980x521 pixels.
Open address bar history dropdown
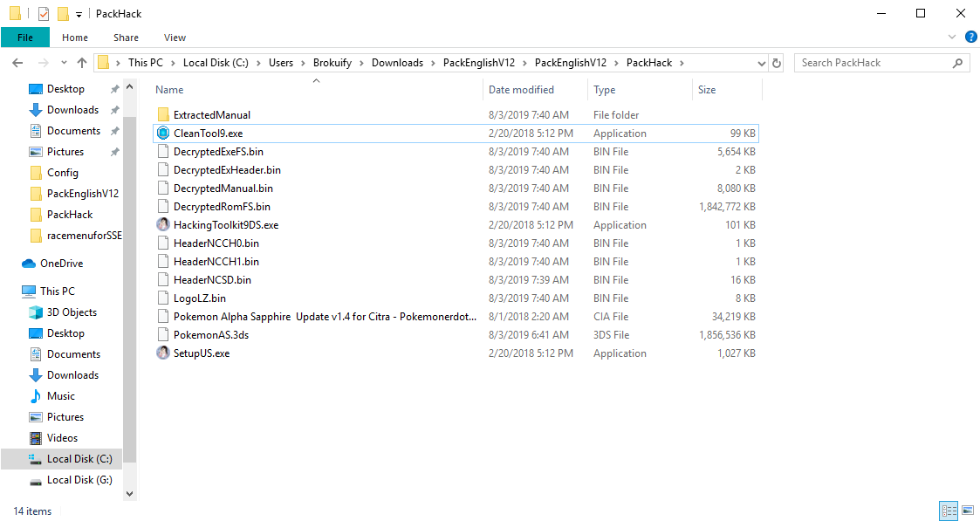[761, 63]
